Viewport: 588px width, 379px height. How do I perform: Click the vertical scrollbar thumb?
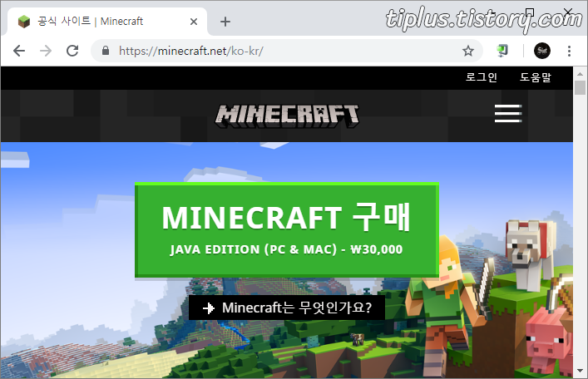[580, 88]
